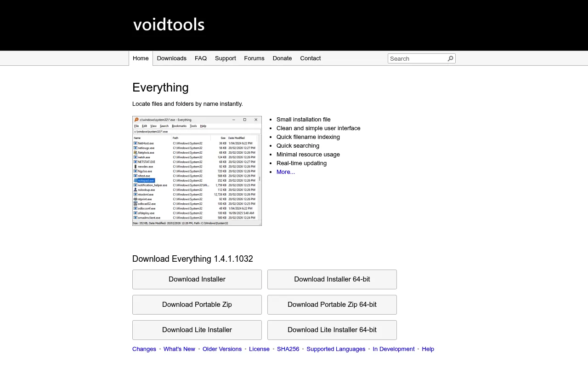Follow the More... features link

tap(286, 172)
